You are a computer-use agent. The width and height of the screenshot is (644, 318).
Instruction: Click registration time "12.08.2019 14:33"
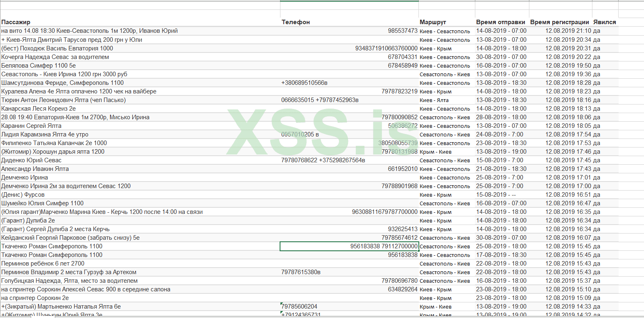pos(568,307)
